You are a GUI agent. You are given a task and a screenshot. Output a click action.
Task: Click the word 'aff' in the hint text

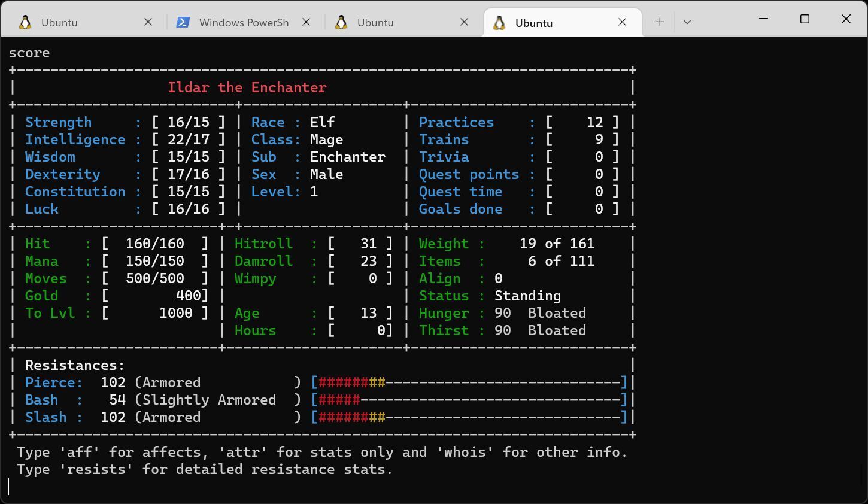pos(82,452)
